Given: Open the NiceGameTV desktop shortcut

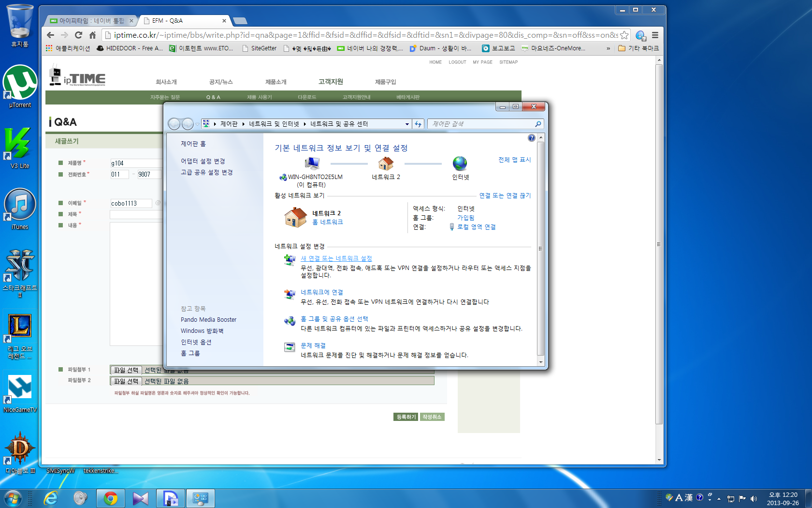Looking at the screenshot, I should tap(20, 393).
